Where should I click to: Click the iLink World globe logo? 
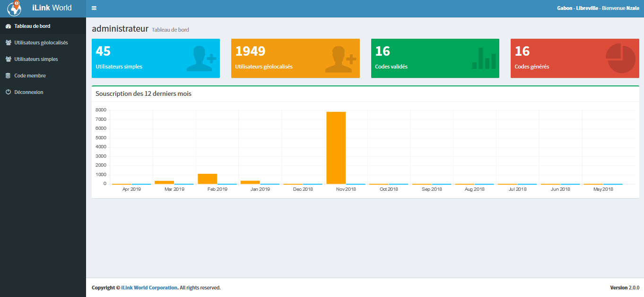[14, 8]
